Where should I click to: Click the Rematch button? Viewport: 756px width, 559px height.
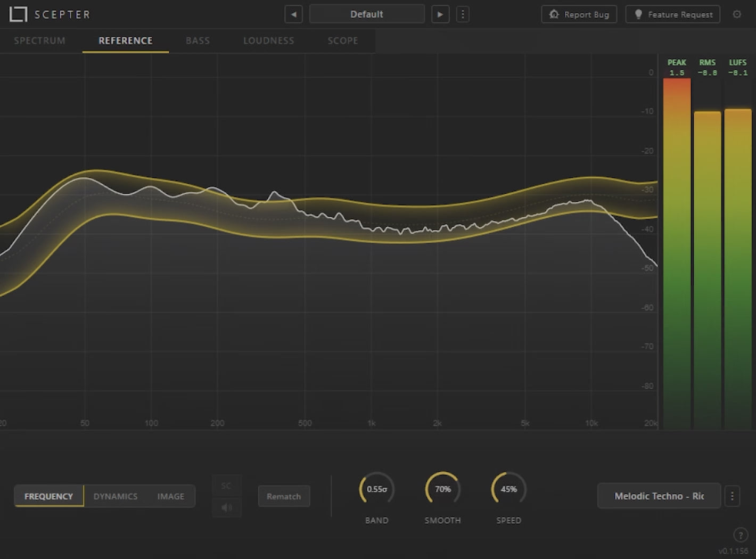point(284,496)
